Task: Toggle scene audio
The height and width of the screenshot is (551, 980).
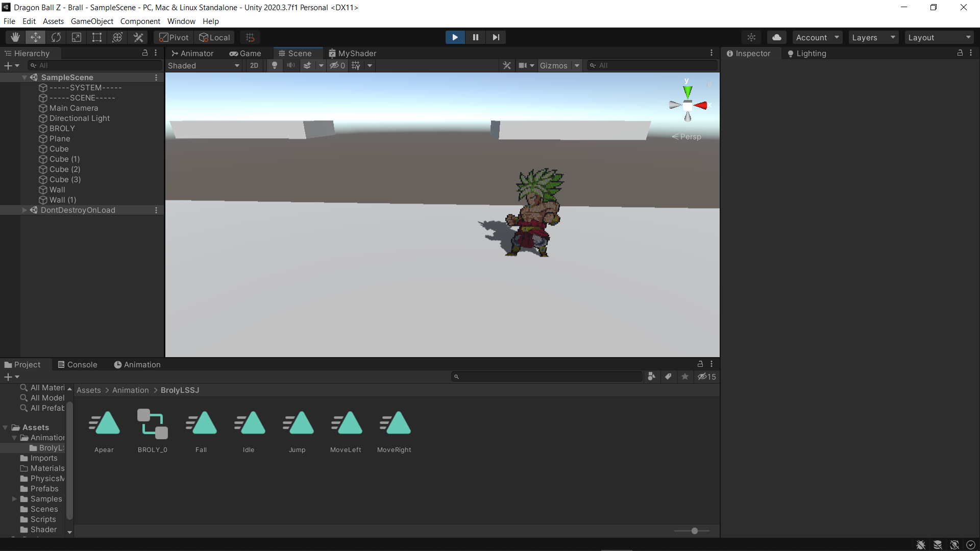Action: click(x=291, y=65)
